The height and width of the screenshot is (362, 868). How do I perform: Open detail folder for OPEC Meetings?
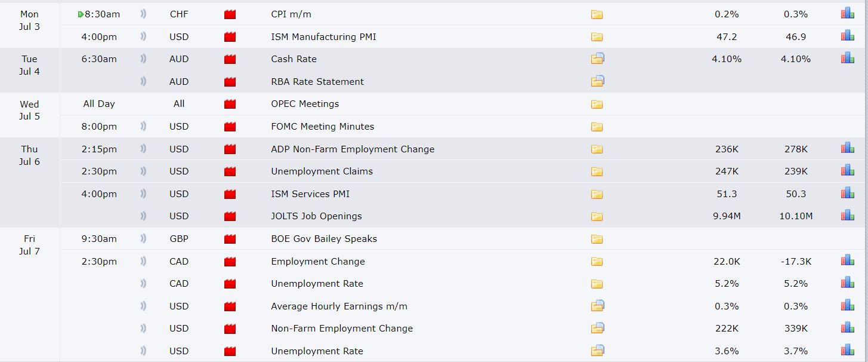pos(597,104)
